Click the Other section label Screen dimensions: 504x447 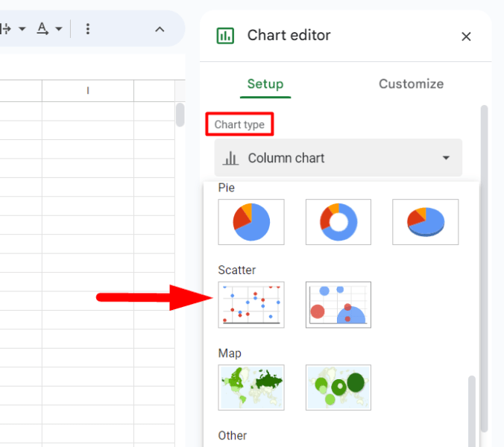point(233,435)
